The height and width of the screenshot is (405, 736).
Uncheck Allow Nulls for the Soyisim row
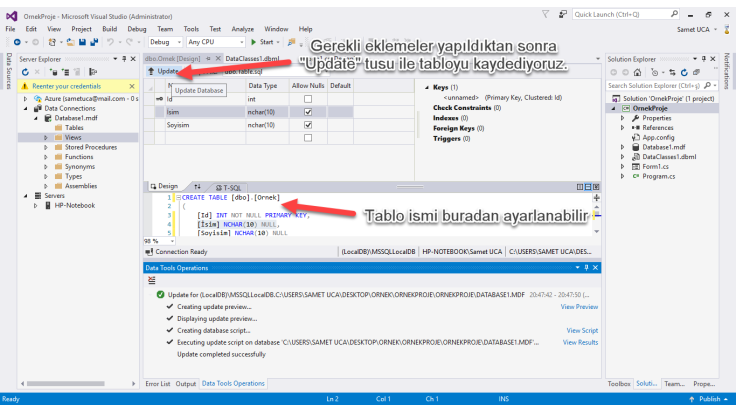coord(308,125)
